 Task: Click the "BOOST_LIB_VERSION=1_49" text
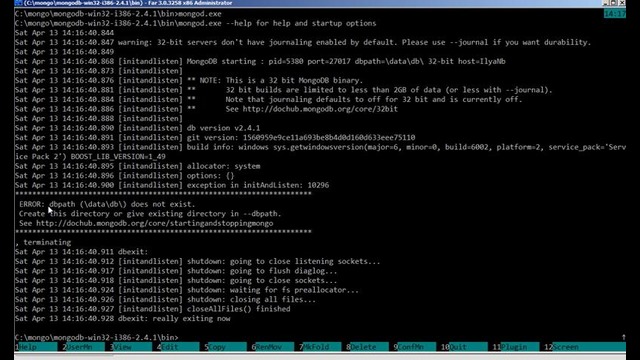pos(118,157)
